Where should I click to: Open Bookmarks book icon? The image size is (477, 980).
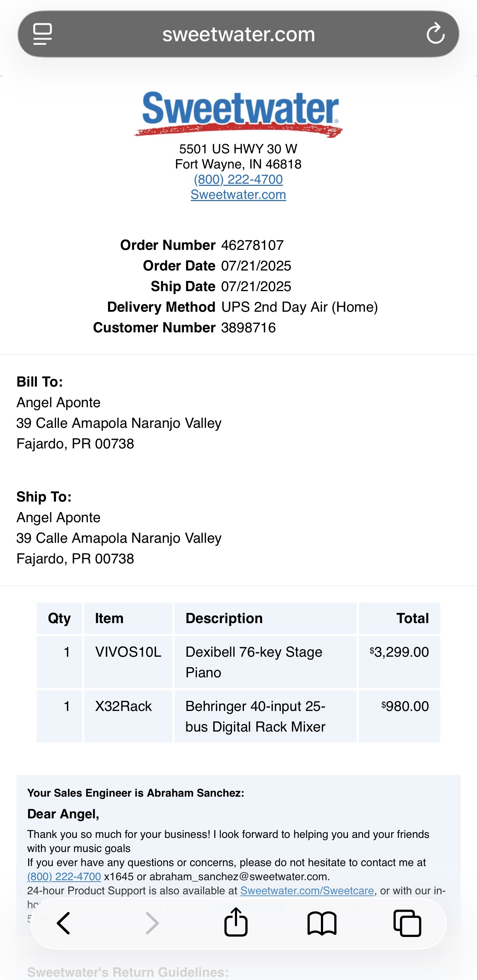coord(322,923)
